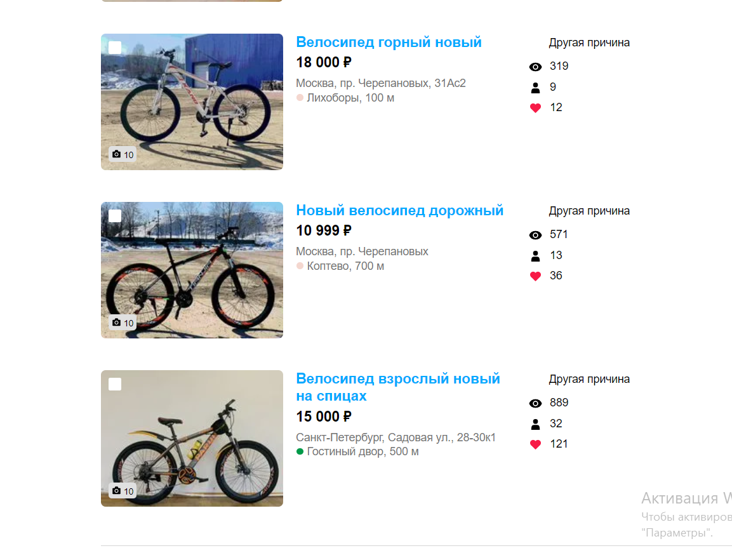The width and height of the screenshot is (732, 560).
Task: Click contacts person icon next to 9
Action: tap(535, 88)
